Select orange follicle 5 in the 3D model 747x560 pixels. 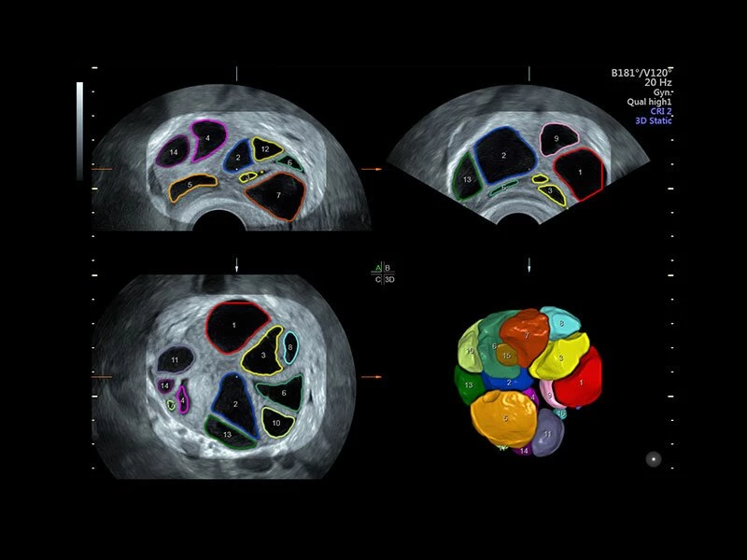(503, 419)
